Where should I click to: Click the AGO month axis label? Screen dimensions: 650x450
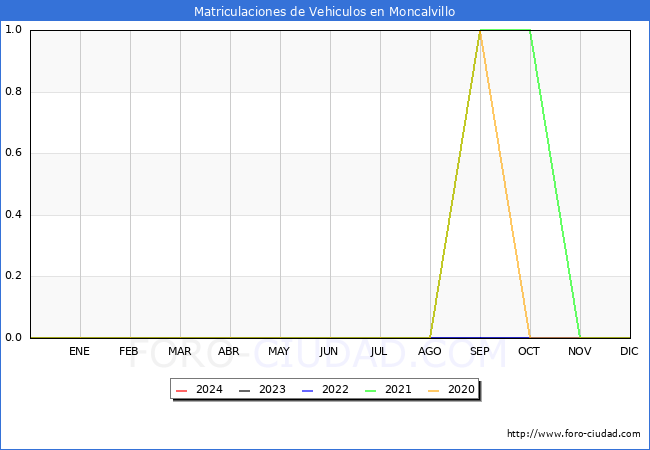coord(429,351)
